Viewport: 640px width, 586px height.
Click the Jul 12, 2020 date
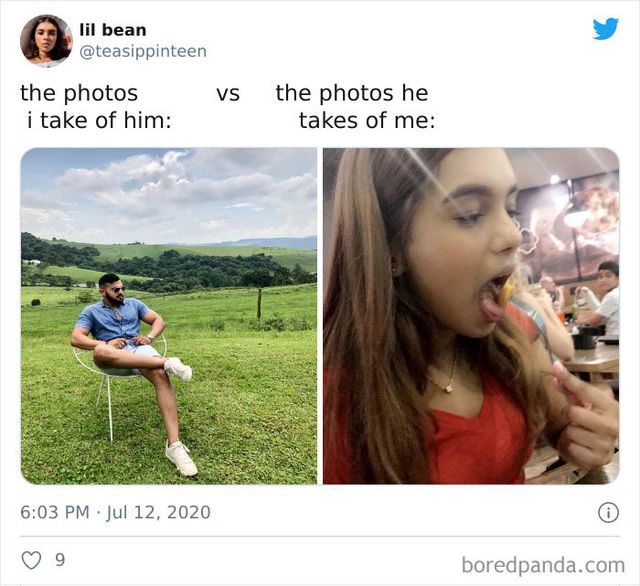[160, 512]
